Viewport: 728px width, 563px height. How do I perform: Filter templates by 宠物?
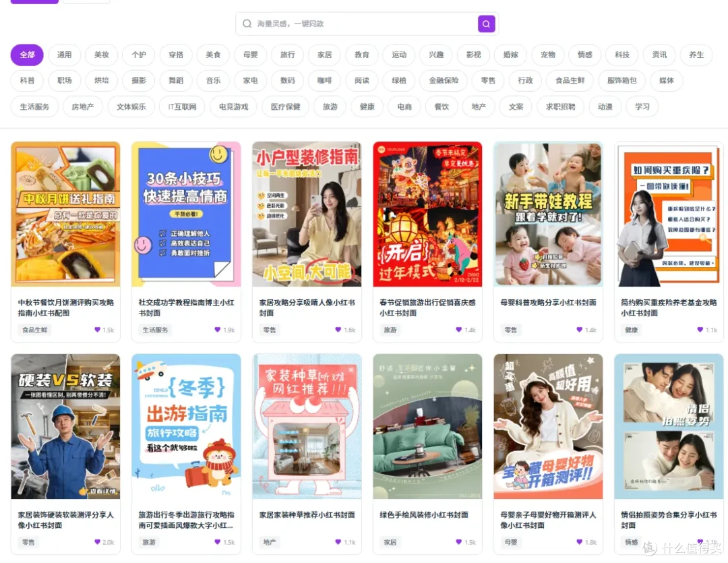click(x=548, y=55)
